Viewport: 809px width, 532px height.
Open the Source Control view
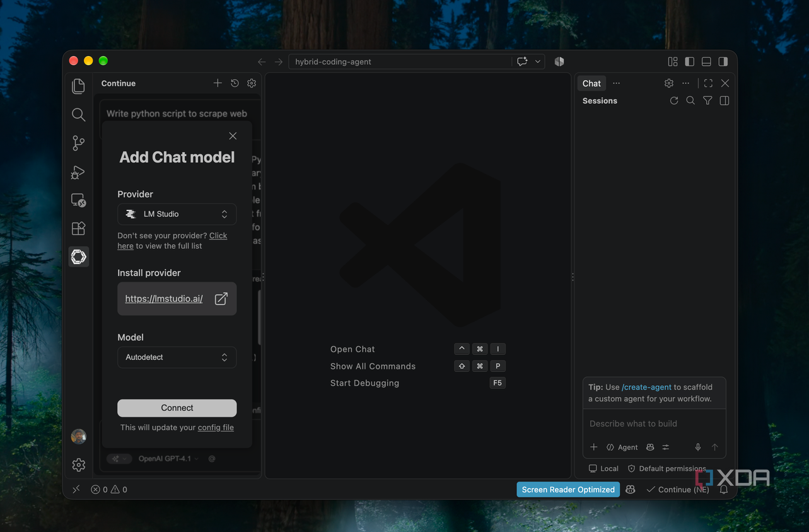click(x=78, y=143)
